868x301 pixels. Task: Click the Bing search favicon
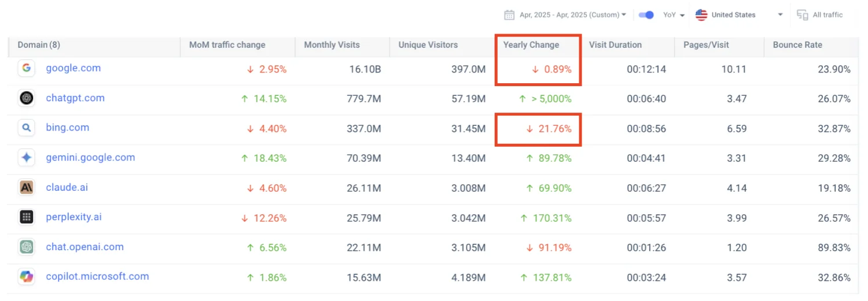(26, 128)
